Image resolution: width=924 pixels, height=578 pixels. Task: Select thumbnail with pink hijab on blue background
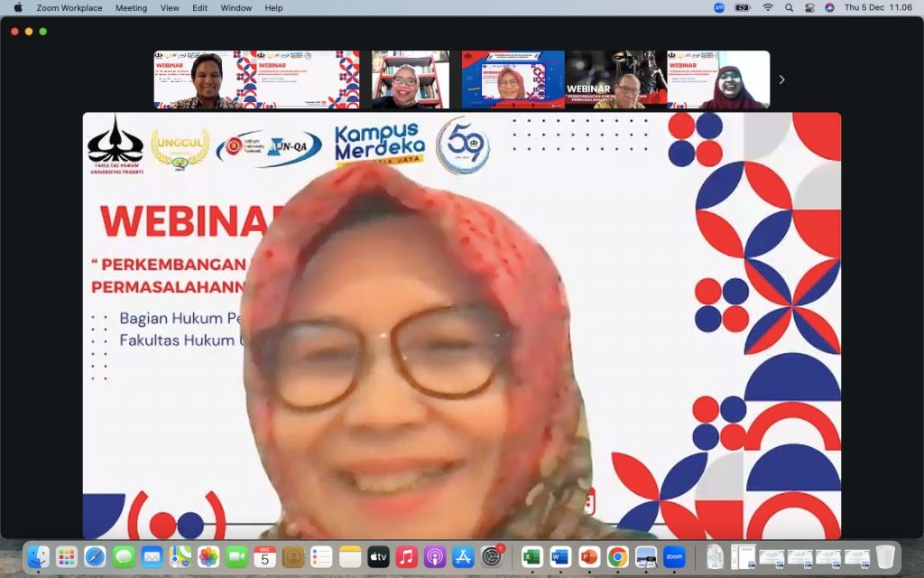[x=513, y=79]
